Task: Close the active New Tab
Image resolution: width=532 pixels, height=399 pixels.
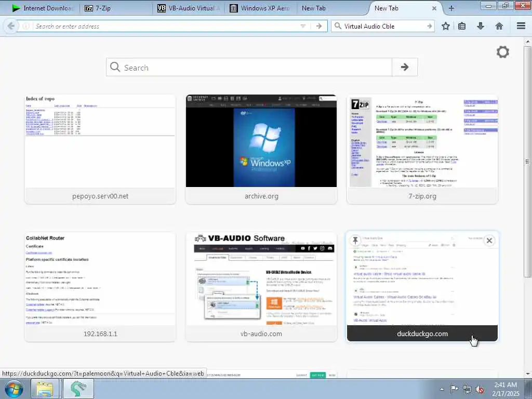Action: (434, 8)
